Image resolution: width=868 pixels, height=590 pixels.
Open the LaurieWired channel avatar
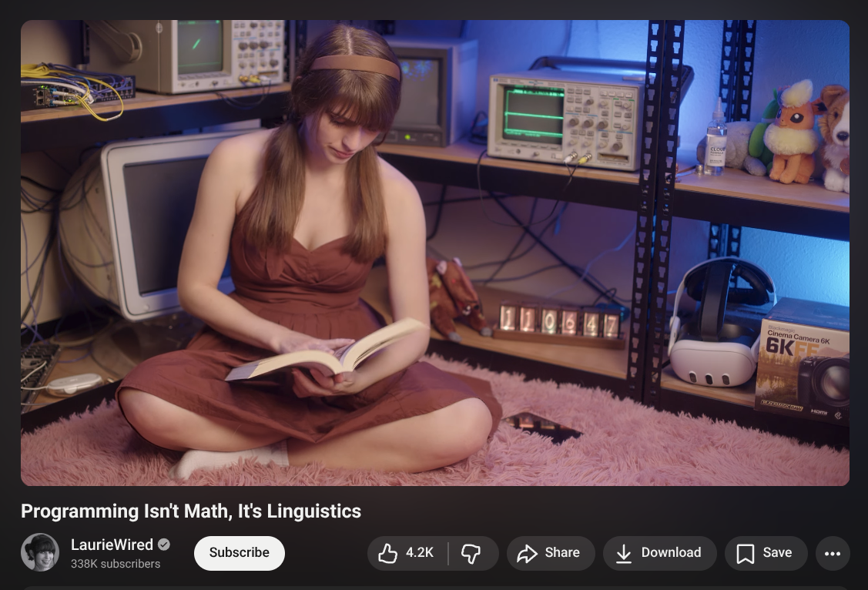coord(40,552)
